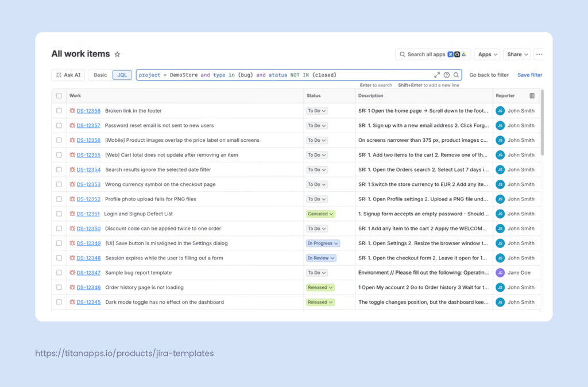Click John Smith's avatar on the DS-12352 row
This screenshot has height=387, width=588.
(500, 199)
